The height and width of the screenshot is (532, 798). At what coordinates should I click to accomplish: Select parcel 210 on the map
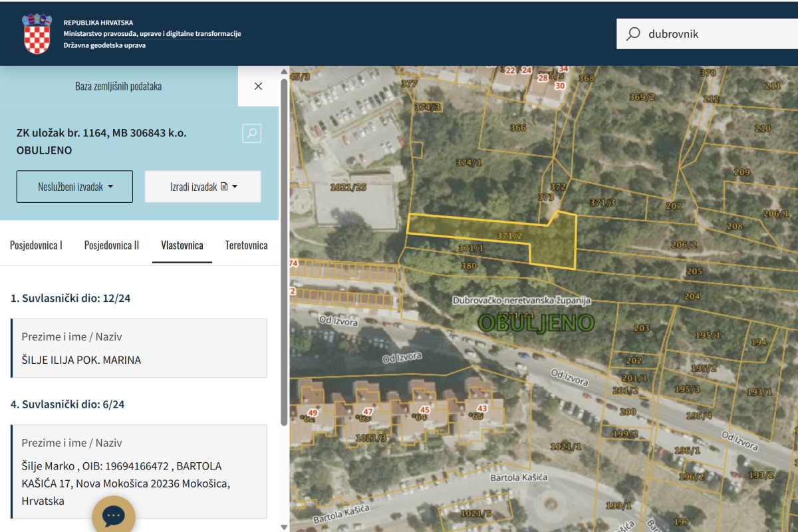pyautogui.click(x=763, y=128)
